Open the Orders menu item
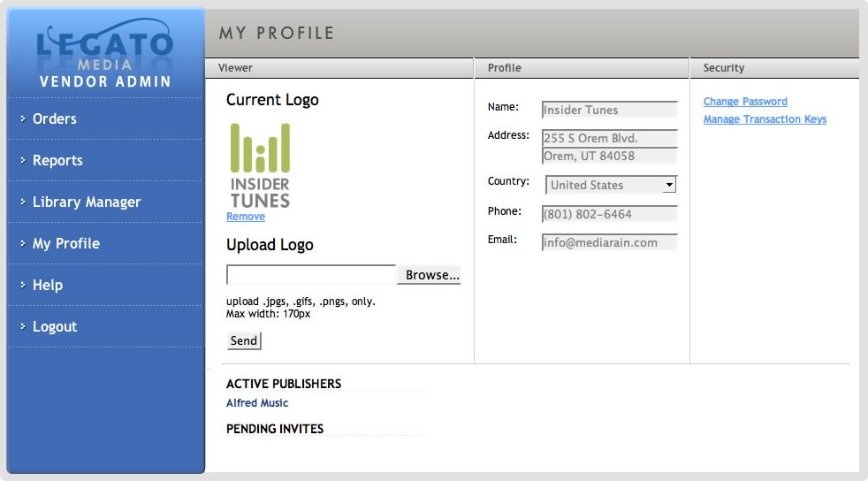This screenshot has height=481, width=868. [x=55, y=118]
